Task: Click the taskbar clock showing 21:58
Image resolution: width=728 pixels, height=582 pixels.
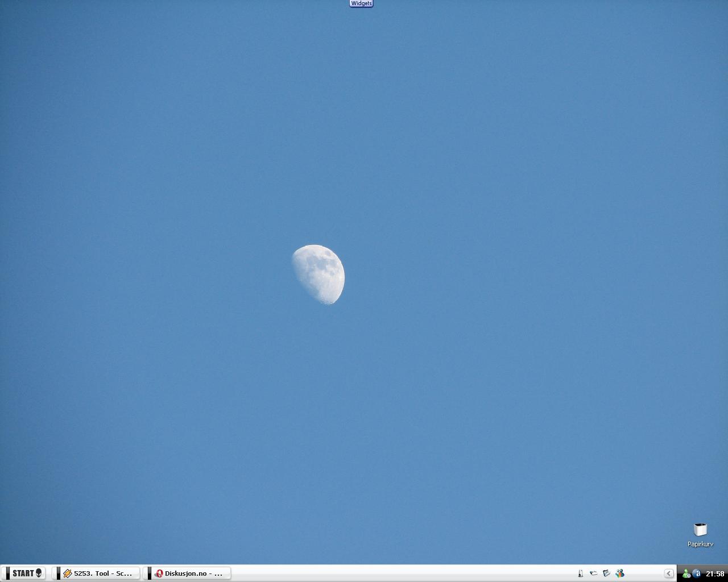Action: click(715, 573)
